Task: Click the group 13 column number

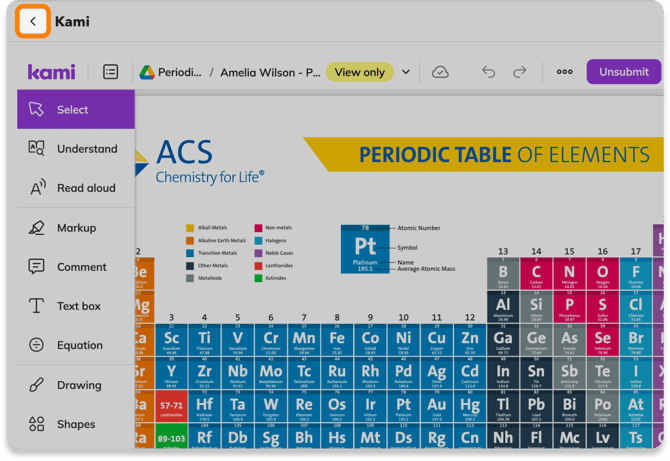Action: click(x=503, y=251)
